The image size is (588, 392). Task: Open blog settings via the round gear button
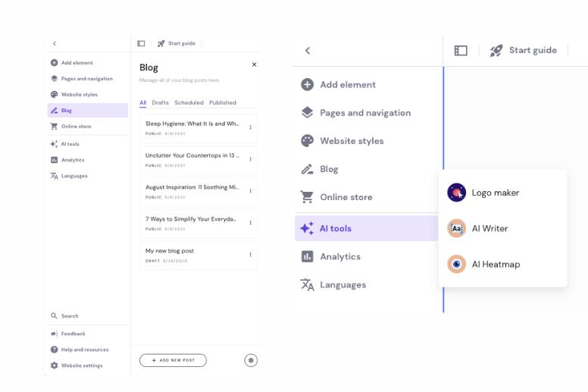(x=251, y=360)
